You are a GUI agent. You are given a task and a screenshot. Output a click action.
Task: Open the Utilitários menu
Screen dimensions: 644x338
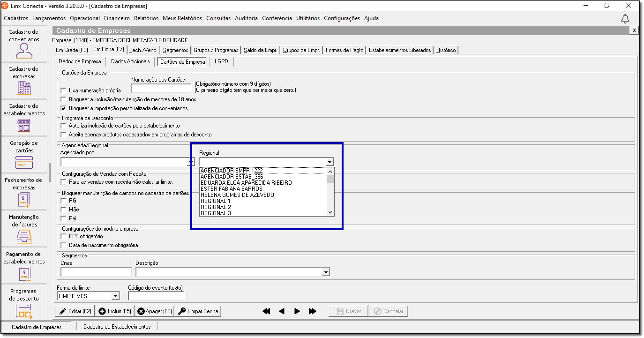[x=308, y=18]
